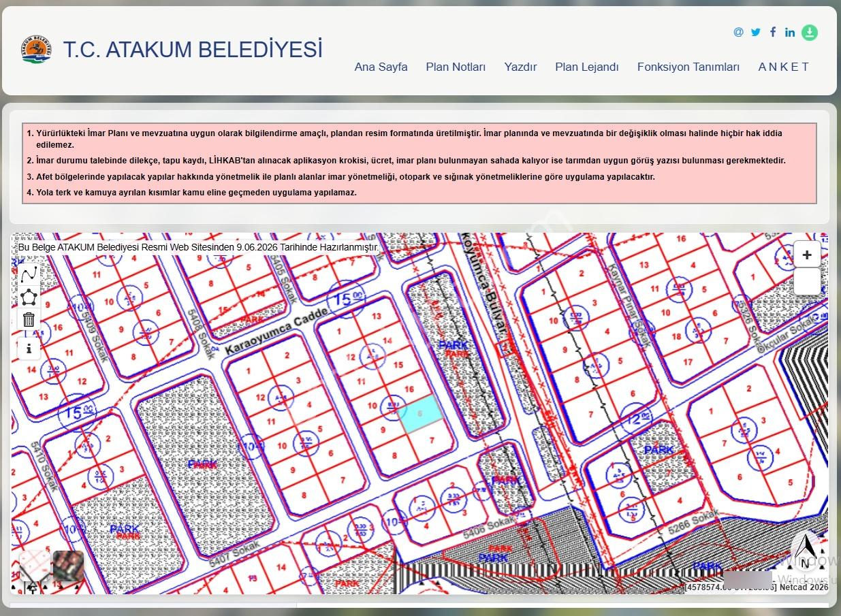The image size is (841, 616).
Task: Click the trash can delete tool
Action: 29,319
